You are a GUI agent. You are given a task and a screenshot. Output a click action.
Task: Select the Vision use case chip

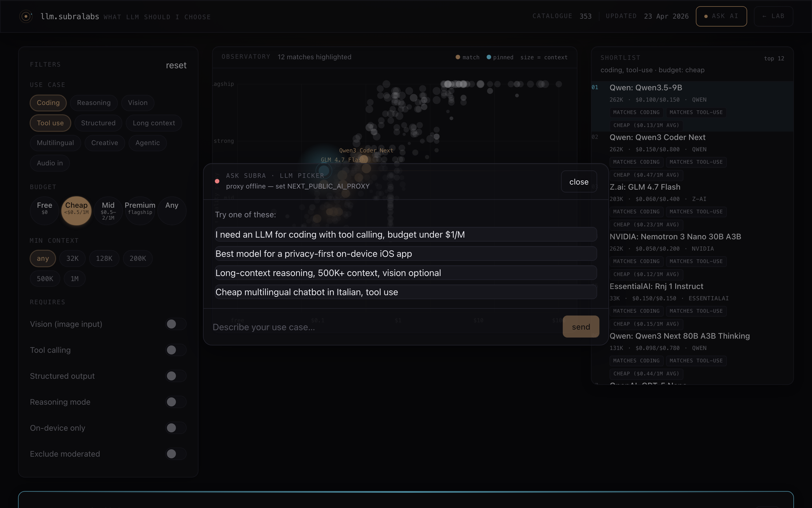click(x=138, y=103)
